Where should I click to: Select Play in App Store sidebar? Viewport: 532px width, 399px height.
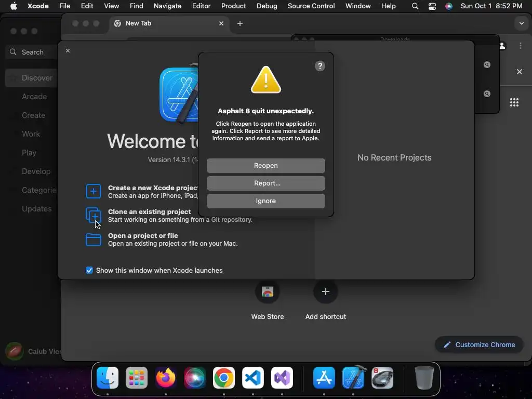(29, 153)
